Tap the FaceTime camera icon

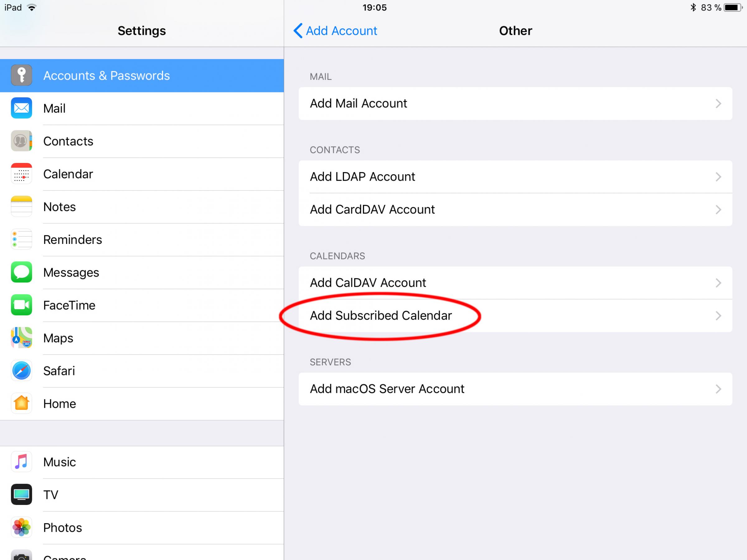(21, 305)
